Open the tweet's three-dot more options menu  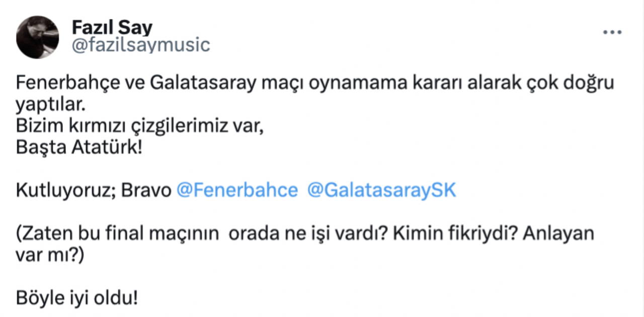coord(612,32)
